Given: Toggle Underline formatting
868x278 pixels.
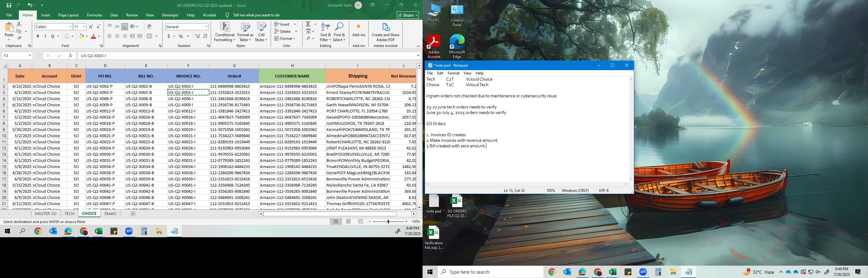Looking at the screenshot, I should point(53,36).
